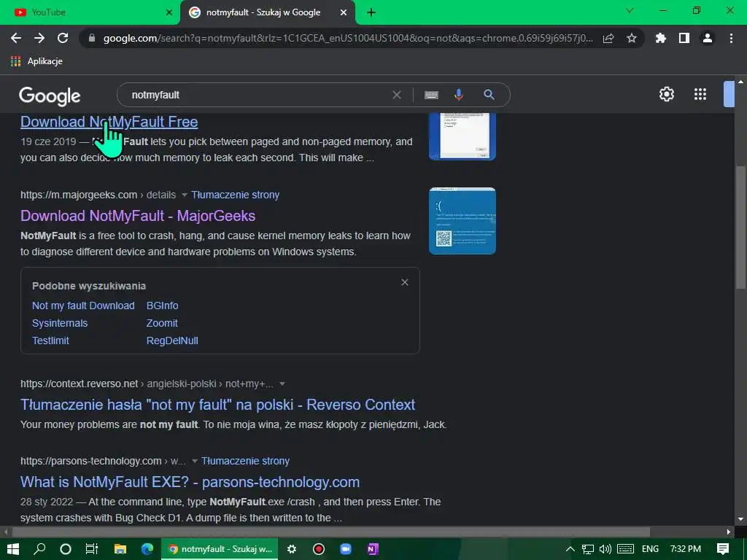747x560 pixels.
Task: Click the address bar URL
Action: (348, 38)
